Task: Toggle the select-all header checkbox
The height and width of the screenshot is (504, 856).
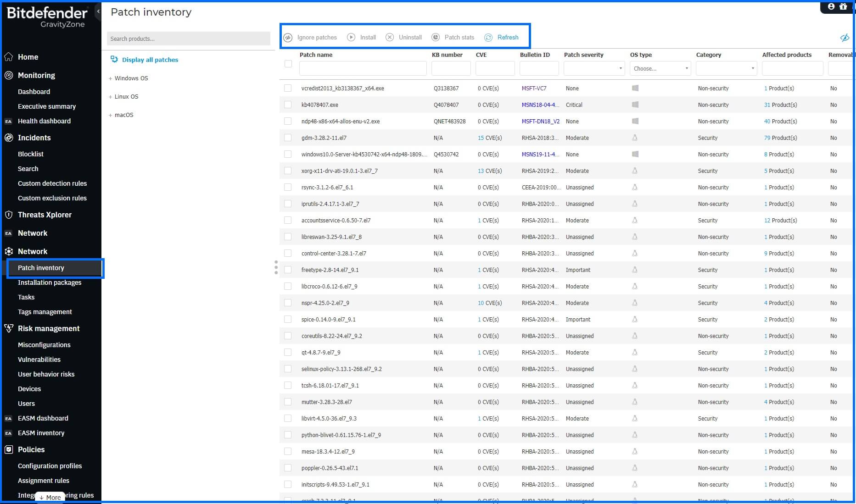Action: [288, 64]
